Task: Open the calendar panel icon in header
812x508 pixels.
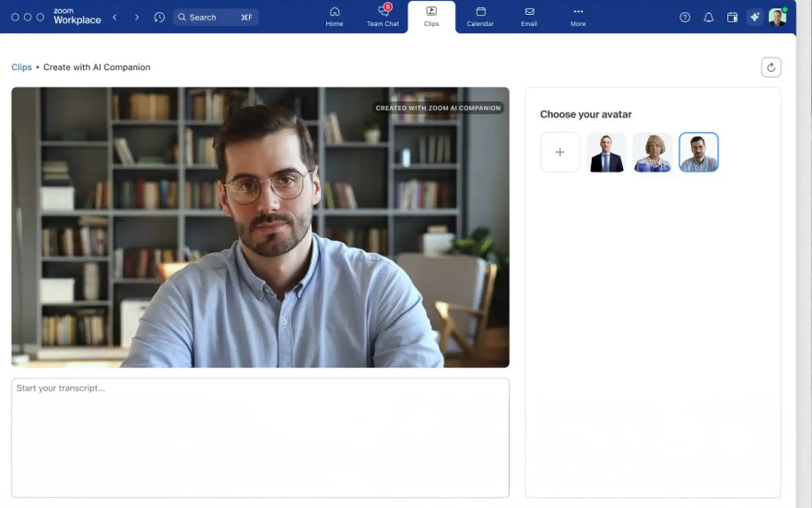Action: click(x=732, y=17)
